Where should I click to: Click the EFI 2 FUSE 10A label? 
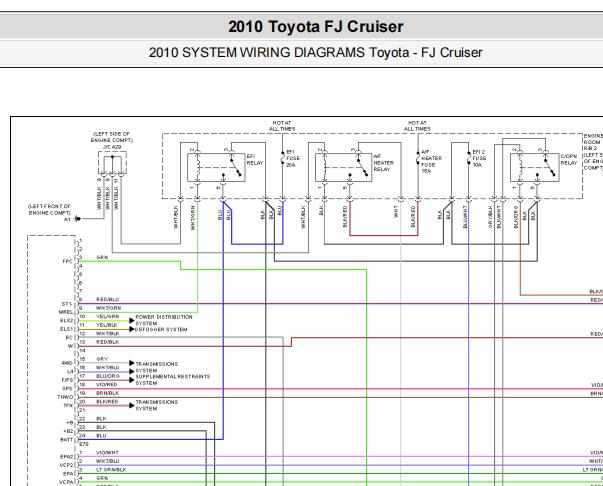[x=479, y=158]
